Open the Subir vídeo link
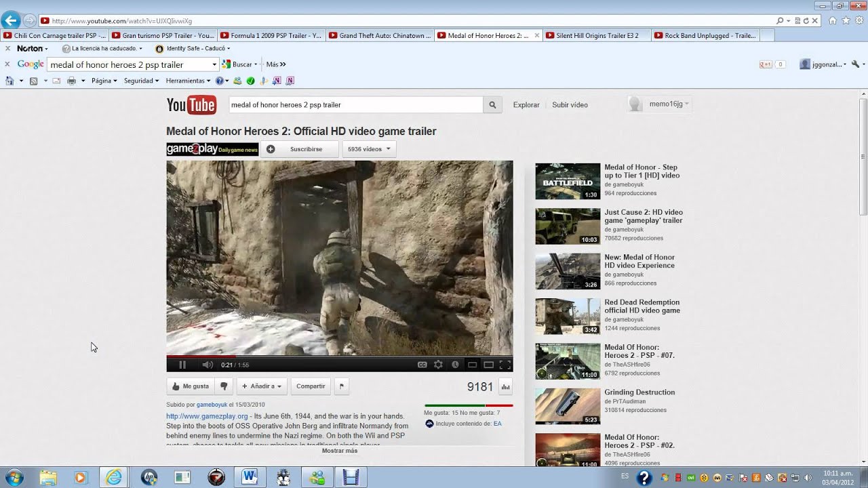This screenshot has width=868, height=488. click(x=570, y=105)
